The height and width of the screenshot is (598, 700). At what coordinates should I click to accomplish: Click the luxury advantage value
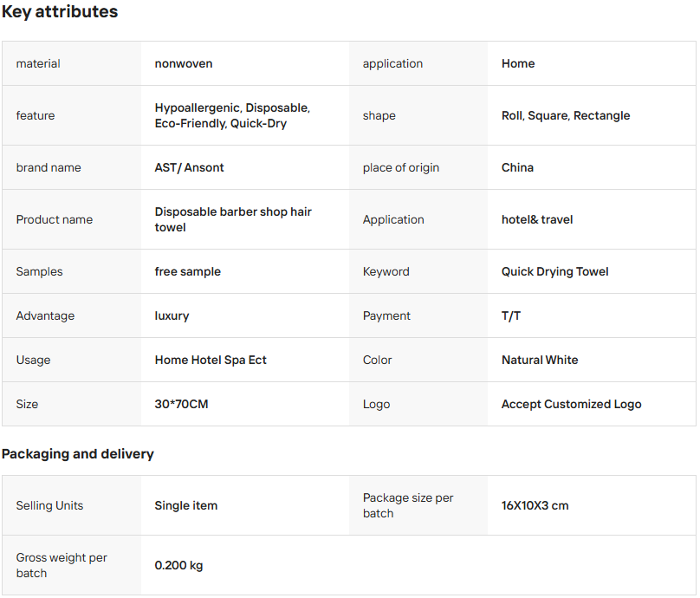pos(172,315)
